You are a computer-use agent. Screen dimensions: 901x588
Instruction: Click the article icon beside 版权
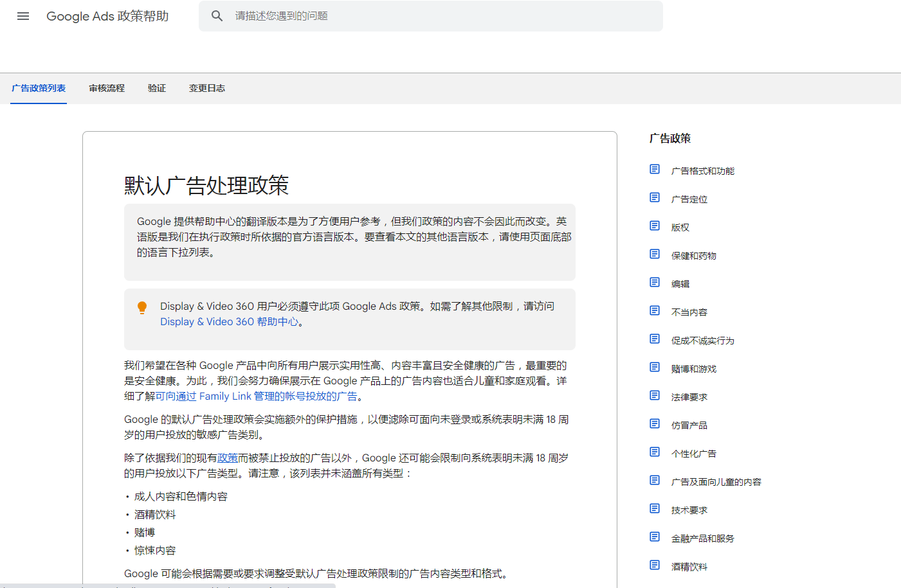tap(655, 226)
